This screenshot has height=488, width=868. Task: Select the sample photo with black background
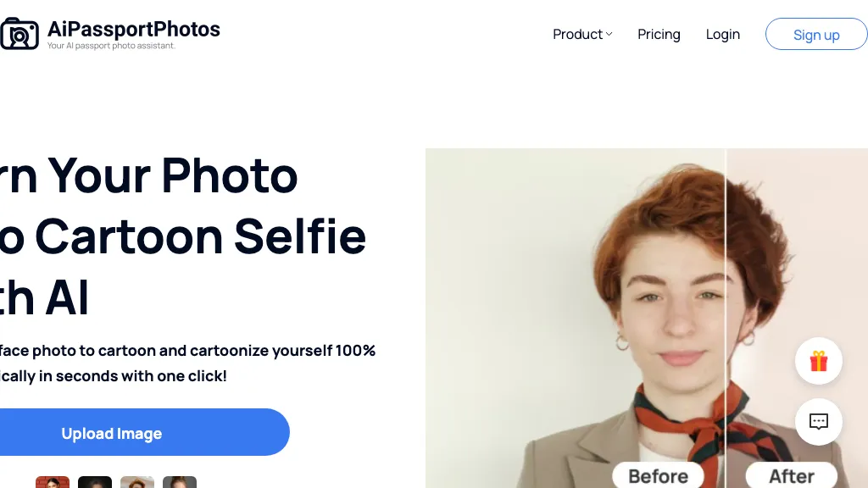click(95, 482)
